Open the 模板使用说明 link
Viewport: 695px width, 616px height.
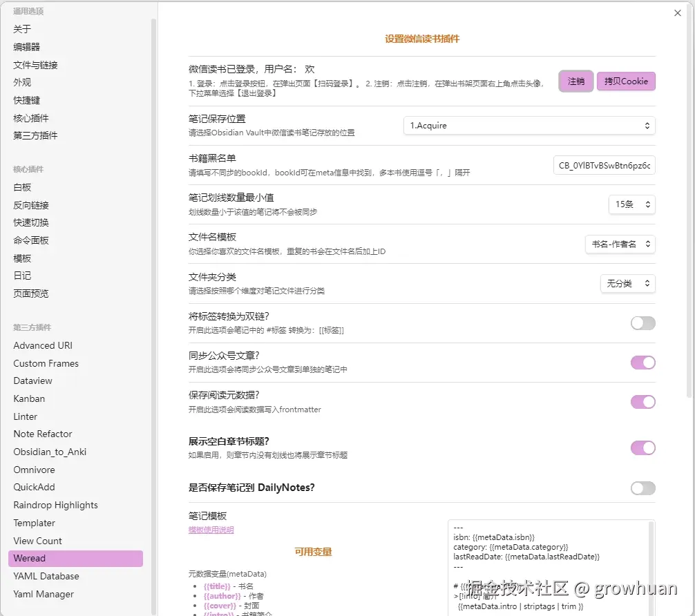(x=211, y=530)
